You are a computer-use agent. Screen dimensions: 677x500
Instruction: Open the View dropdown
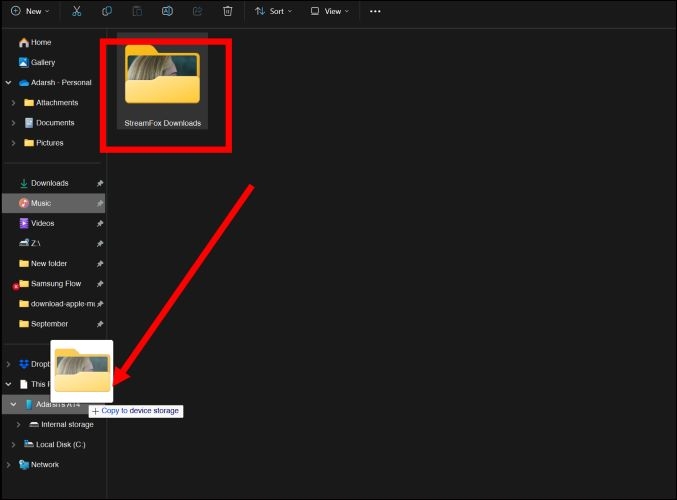tap(329, 11)
